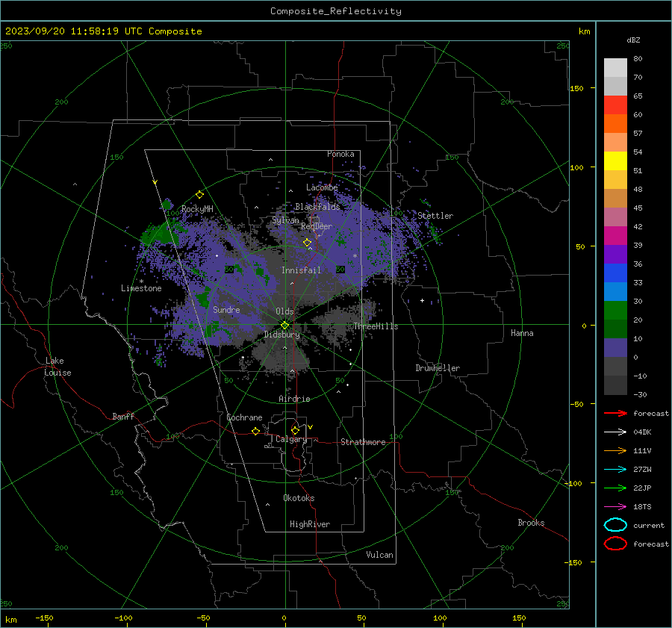Click the red forecast ellipse icon

pyautogui.click(x=615, y=544)
